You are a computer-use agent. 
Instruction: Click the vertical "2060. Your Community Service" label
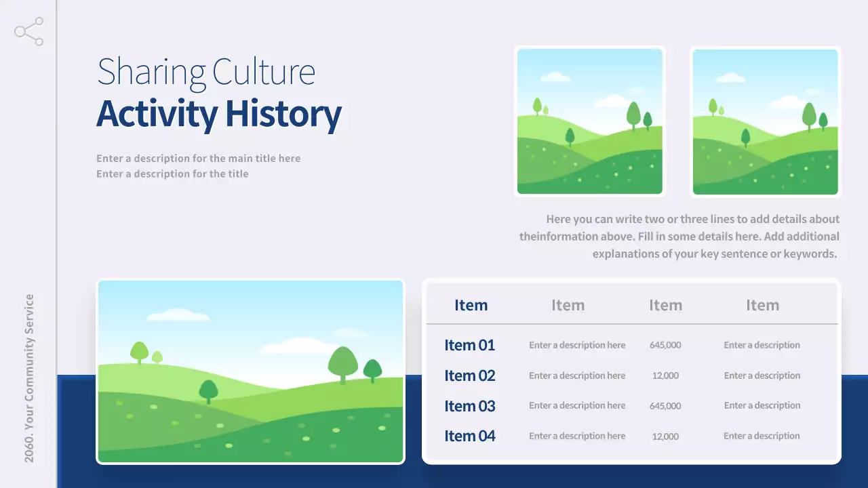click(x=29, y=378)
